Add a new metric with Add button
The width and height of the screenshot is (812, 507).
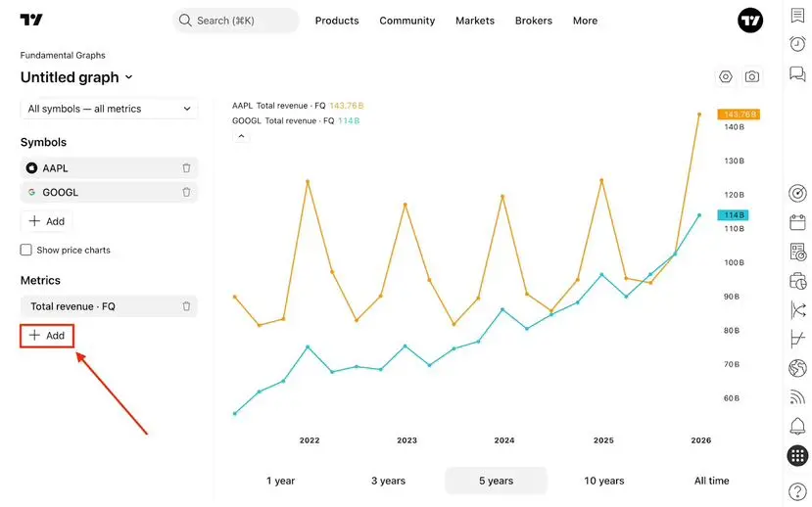[47, 336]
